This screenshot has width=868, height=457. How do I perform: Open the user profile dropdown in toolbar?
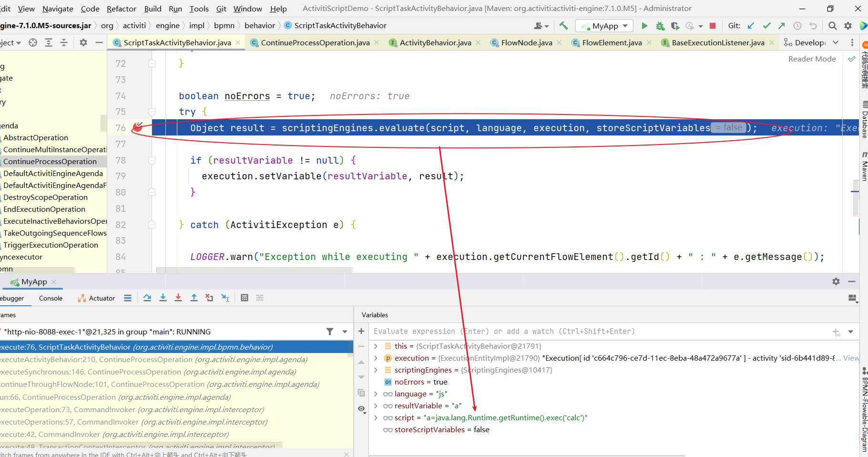pos(541,26)
